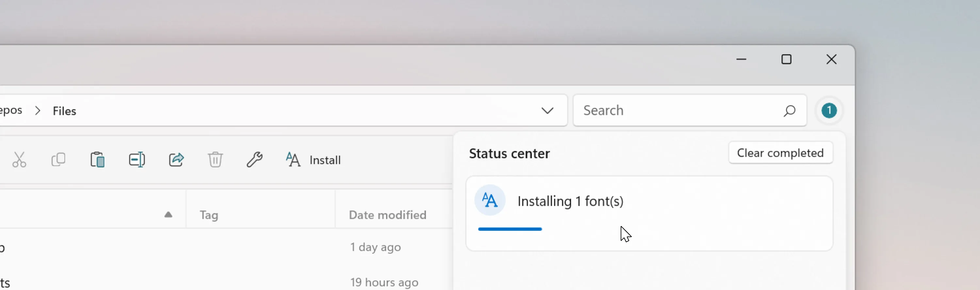Open Properties using the wrench icon
Image resolution: width=980 pixels, height=290 pixels.
(x=254, y=159)
